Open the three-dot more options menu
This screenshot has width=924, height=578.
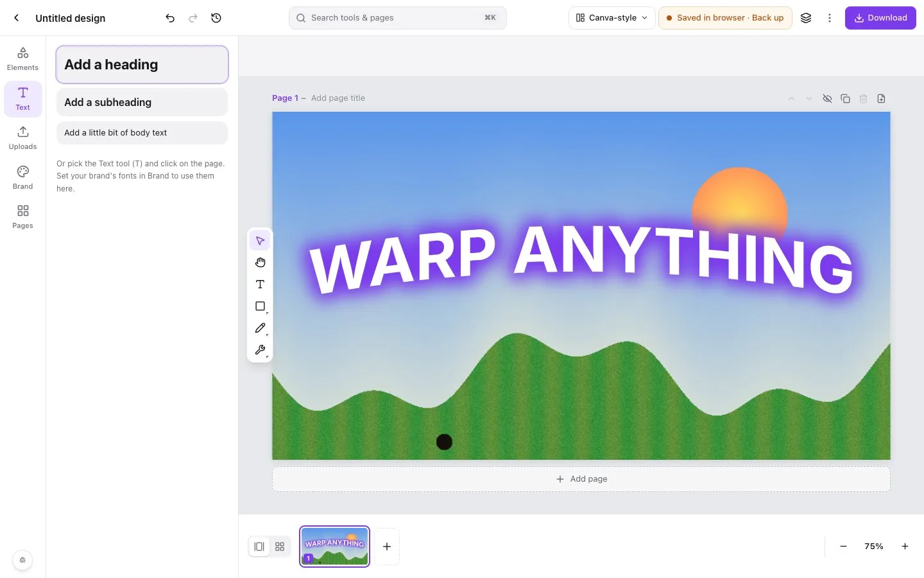tap(830, 18)
